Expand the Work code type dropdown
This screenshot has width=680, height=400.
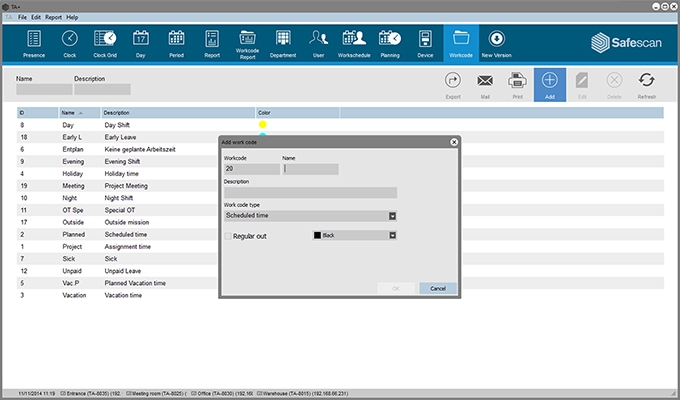(x=393, y=215)
